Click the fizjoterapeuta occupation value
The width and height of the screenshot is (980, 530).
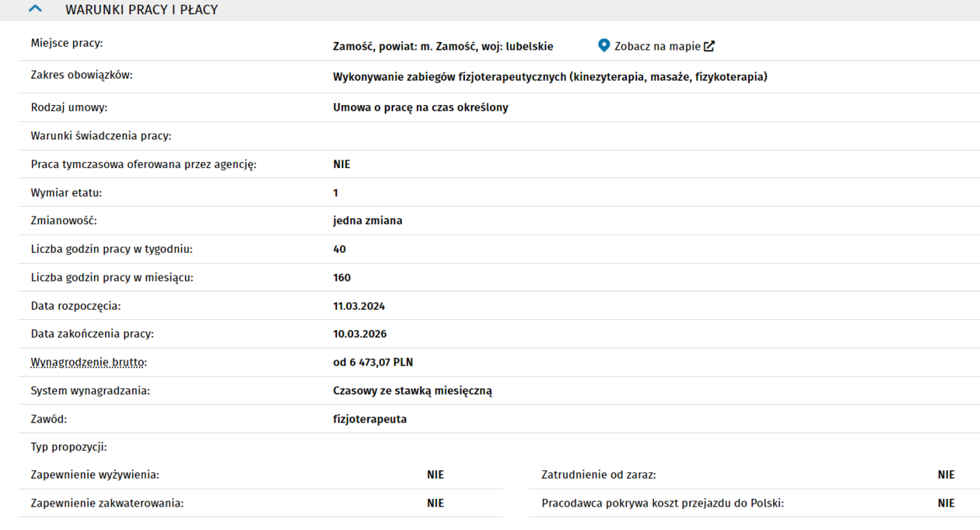pyautogui.click(x=369, y=419)
